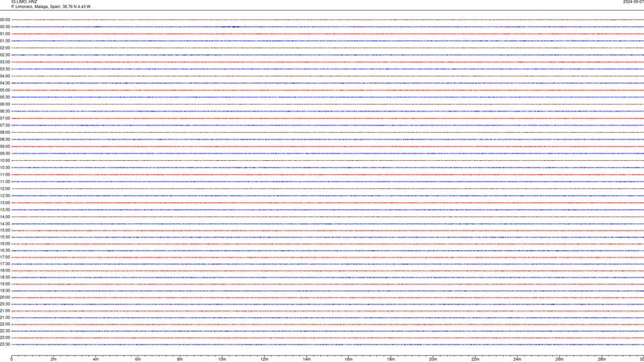Pick the 16m axis tick label

(x=349, y=359)
